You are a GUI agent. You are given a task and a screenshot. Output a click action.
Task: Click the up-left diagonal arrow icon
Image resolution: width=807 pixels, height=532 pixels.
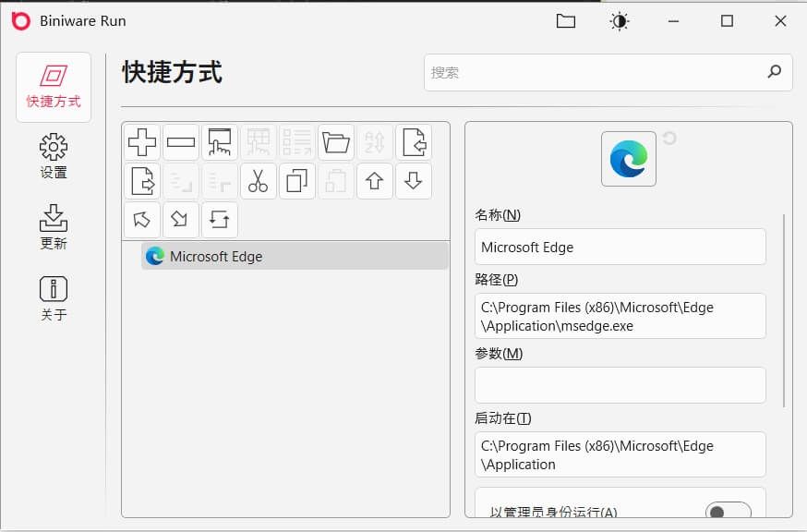(x=142, y=220)
